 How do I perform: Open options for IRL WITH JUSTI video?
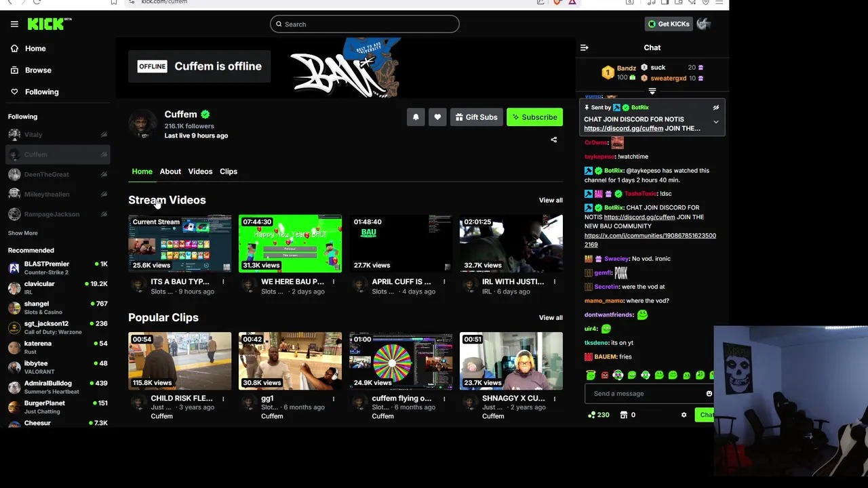(554, 282)
